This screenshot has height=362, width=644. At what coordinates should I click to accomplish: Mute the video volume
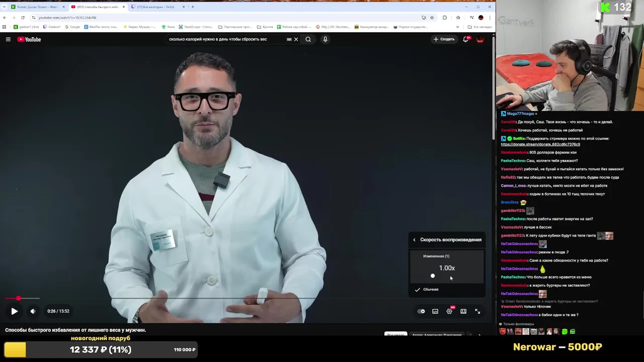point(33,311)
